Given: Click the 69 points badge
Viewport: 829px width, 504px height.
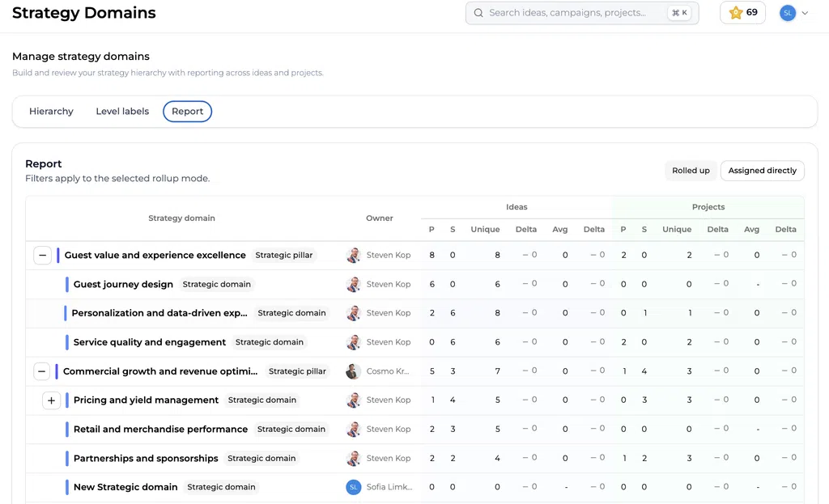Looking at the screenshot, I should pos(742,13).
